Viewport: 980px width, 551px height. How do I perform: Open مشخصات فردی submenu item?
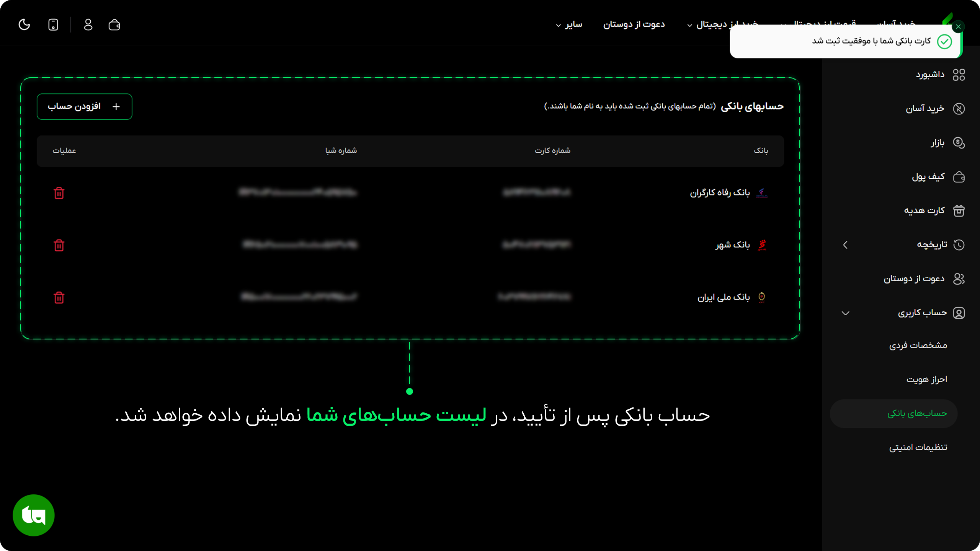pyautogui.click(x=918, y=345)
